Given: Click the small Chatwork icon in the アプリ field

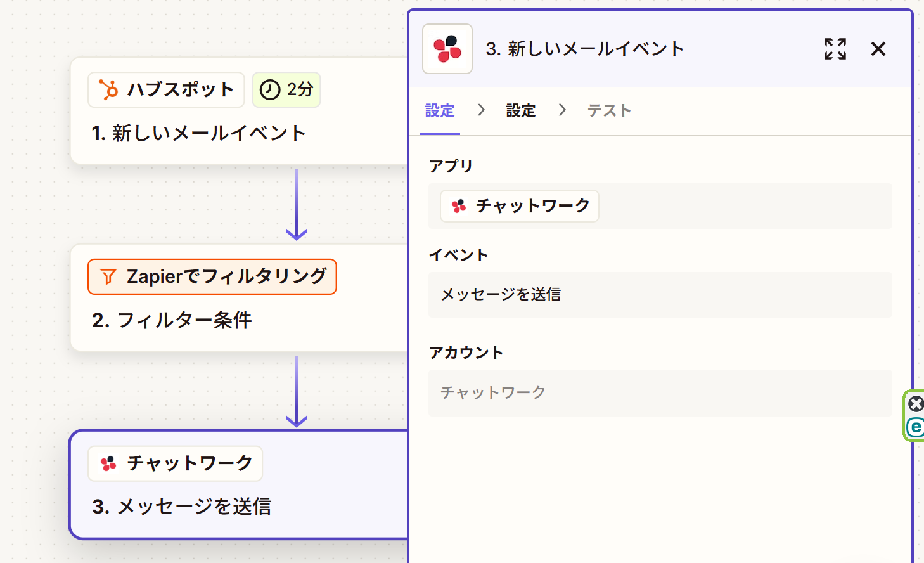Looking at the screenshot, I should pyautogui.click(x=459, y=206).
